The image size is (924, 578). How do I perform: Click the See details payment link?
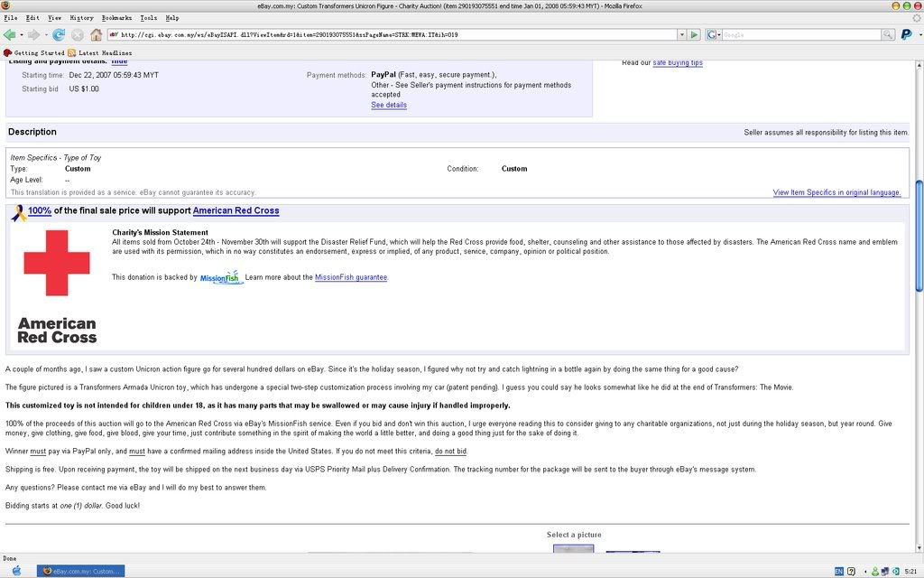[388, 105]
